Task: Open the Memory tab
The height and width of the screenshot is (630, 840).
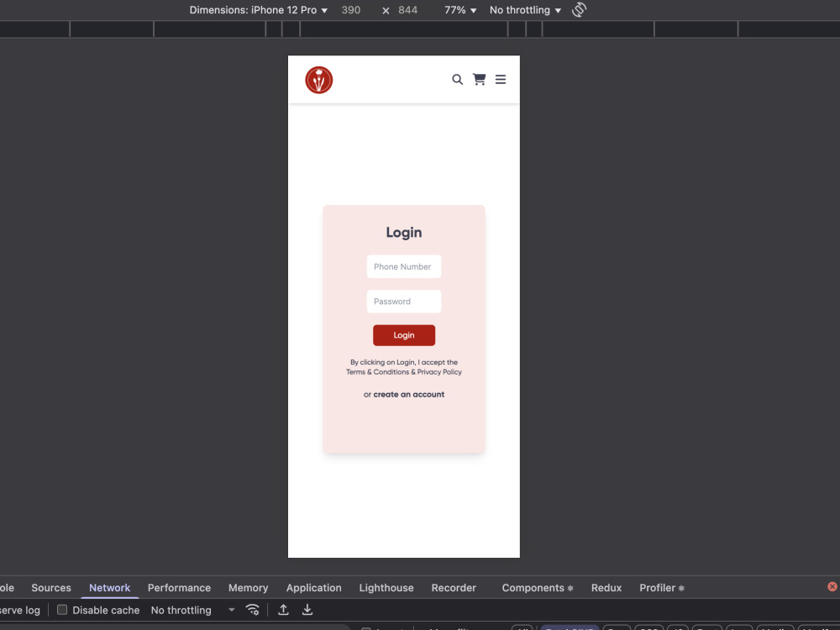Action: tap(248, 588)
